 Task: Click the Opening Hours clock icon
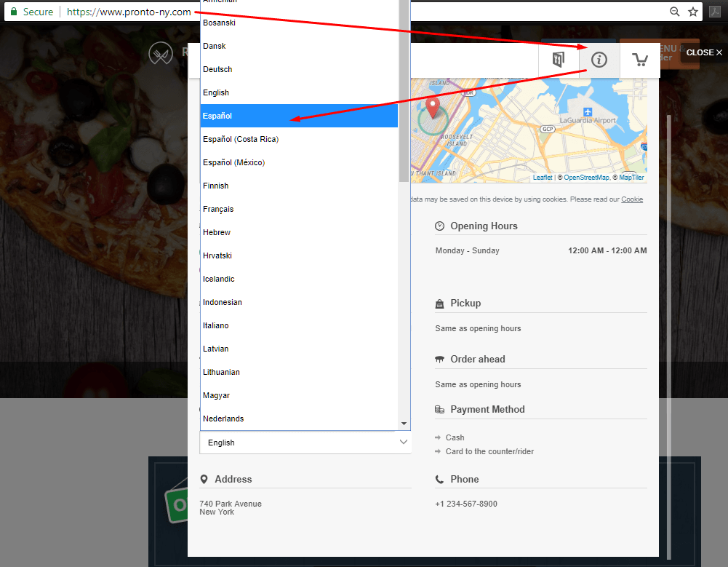coord(439,226)
